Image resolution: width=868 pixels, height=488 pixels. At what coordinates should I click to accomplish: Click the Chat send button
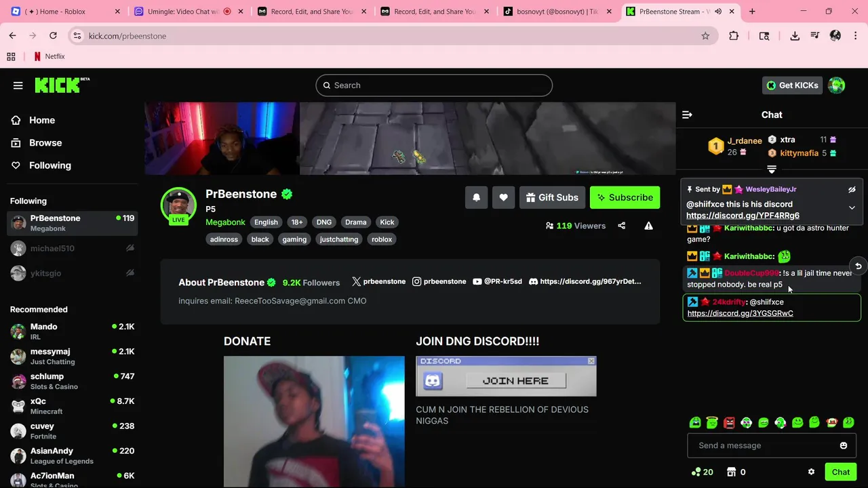[x=841, y=472]
